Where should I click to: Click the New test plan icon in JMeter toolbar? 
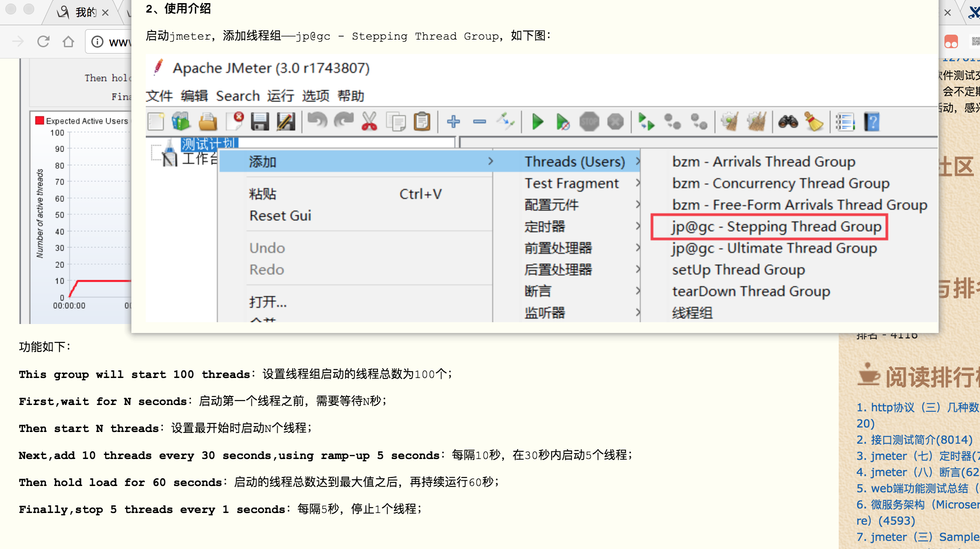(156, 121)
